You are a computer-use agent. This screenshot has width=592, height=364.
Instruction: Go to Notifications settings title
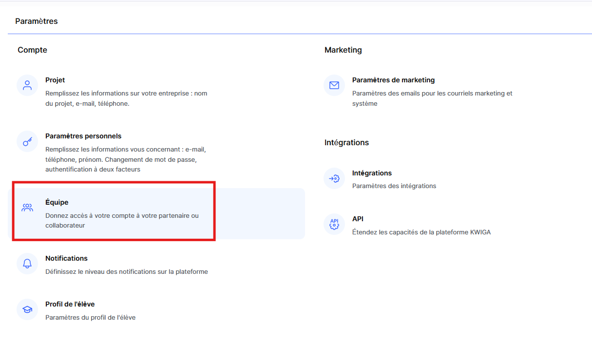pos(66,258)
